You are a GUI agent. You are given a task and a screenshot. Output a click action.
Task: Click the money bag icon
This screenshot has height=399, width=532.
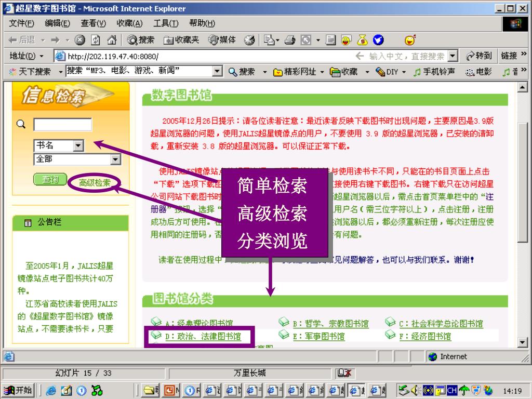pyautogui.click(x=362, y=40)
